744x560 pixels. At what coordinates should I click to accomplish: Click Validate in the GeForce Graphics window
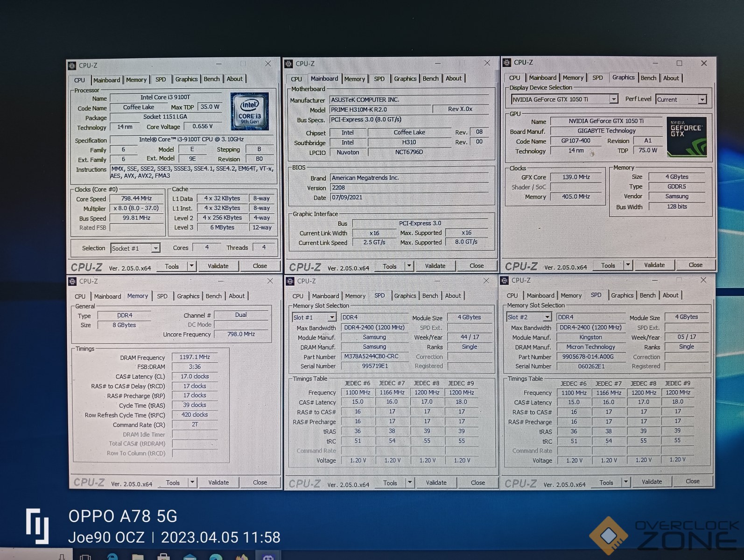click(654, 265)
